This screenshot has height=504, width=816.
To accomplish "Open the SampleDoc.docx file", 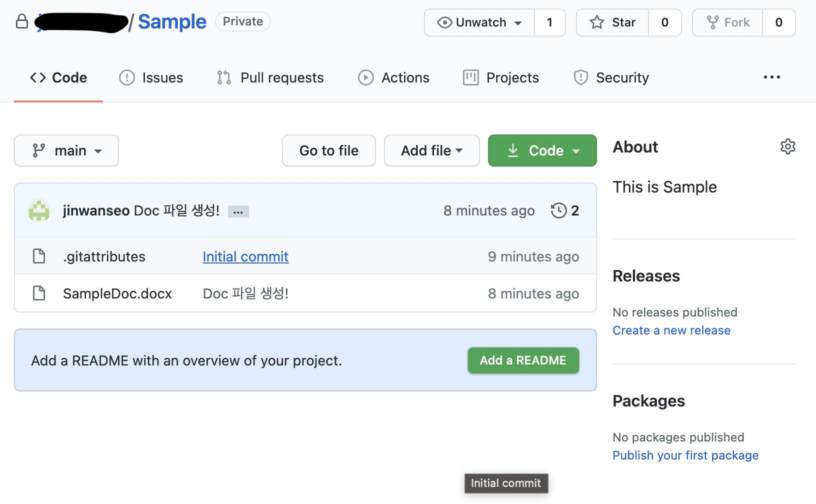I will [x=117, y=293].
